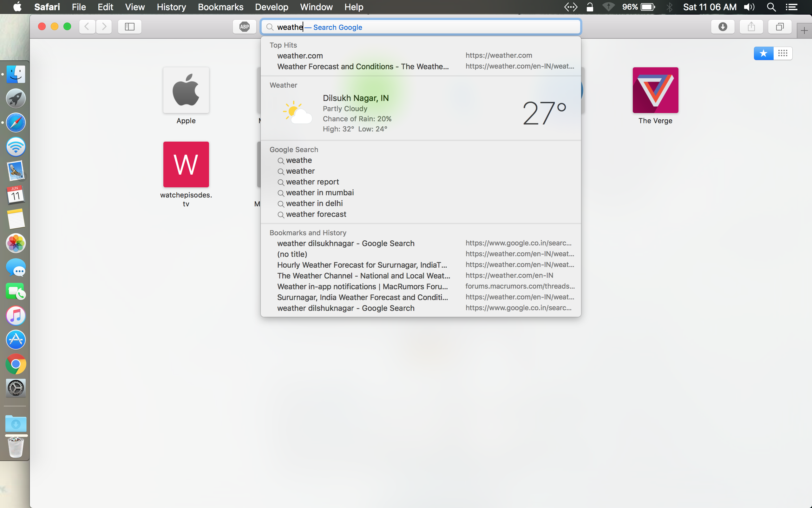Open a new tab with plus button
This screenshot has width=812, height=508.
pyautogui.click(x=804, y=31)
